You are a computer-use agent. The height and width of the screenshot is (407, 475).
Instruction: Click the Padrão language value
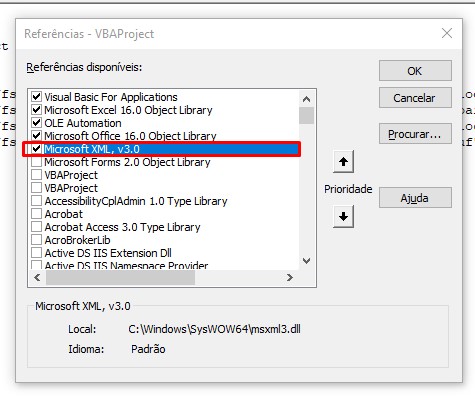pyautogui.click(x=148, y=349)
